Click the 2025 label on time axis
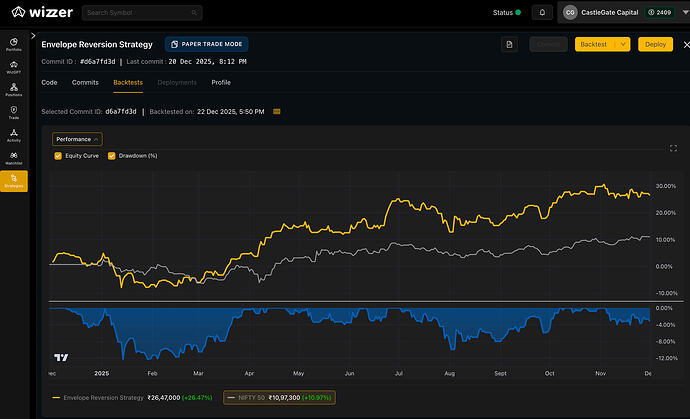Image resolution: width=690 pixels, height=419 pixels. (102, 373)
